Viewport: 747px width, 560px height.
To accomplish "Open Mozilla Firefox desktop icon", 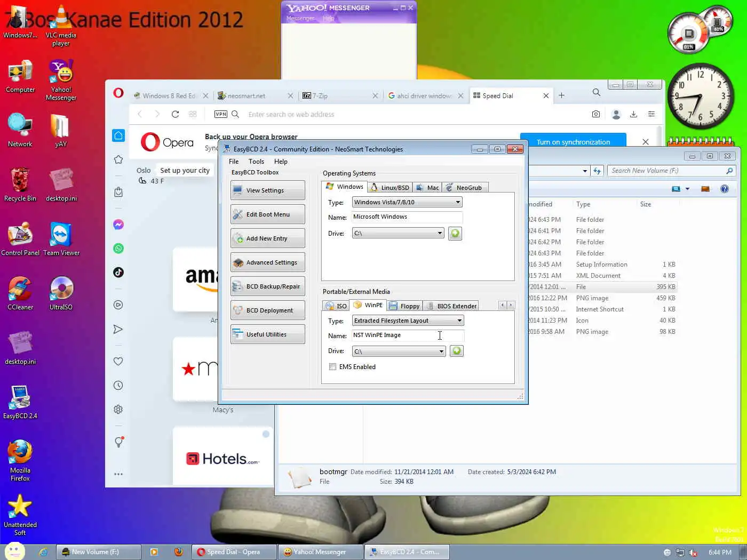I will click(20, 460).
